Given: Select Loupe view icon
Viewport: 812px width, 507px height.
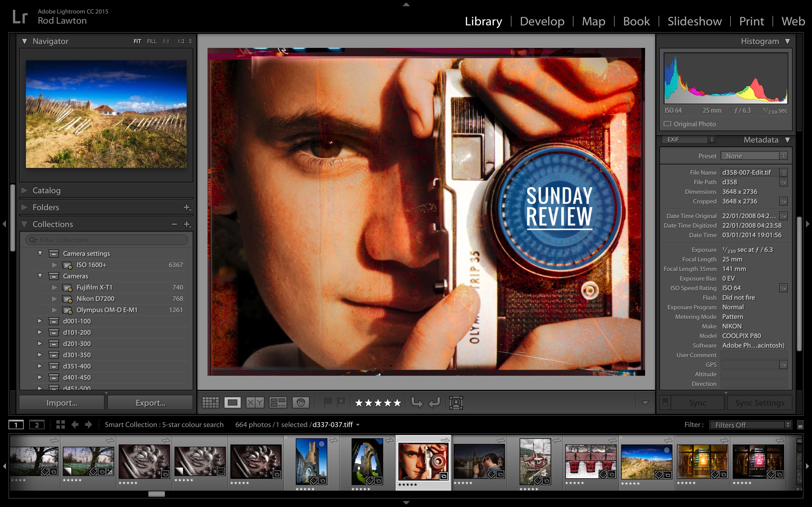Looking at the screenshot, I should (233, 403).
